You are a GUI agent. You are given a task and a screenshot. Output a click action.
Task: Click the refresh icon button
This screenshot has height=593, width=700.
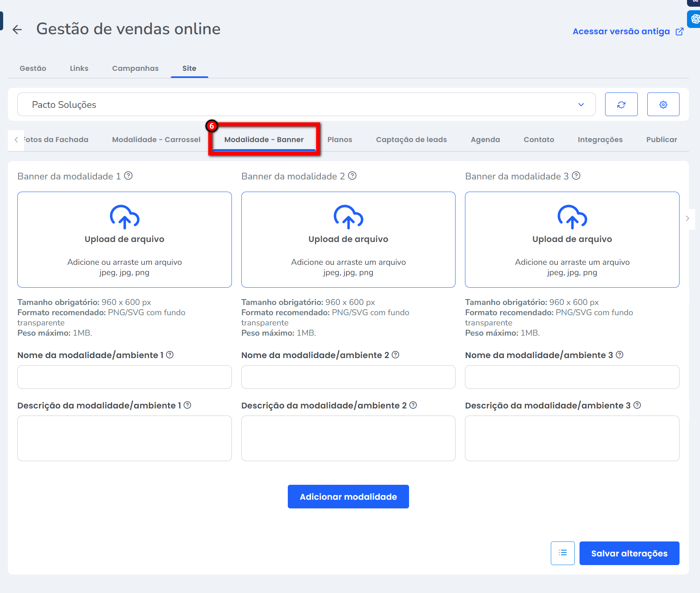621,104
